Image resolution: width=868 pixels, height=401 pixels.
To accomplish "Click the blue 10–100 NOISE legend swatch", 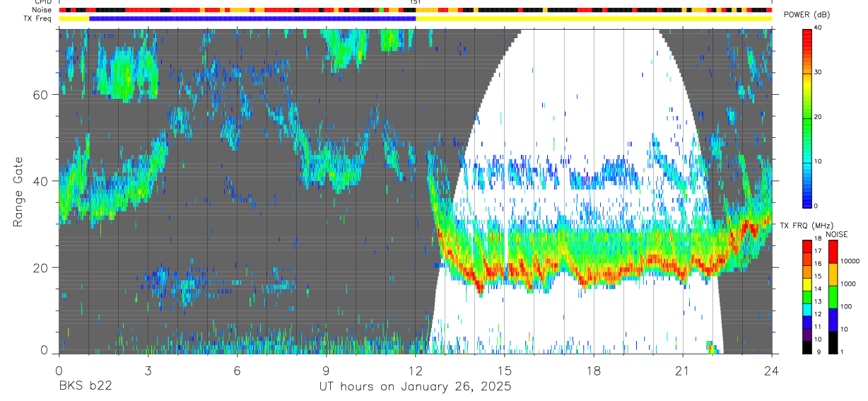I will 833,319.
